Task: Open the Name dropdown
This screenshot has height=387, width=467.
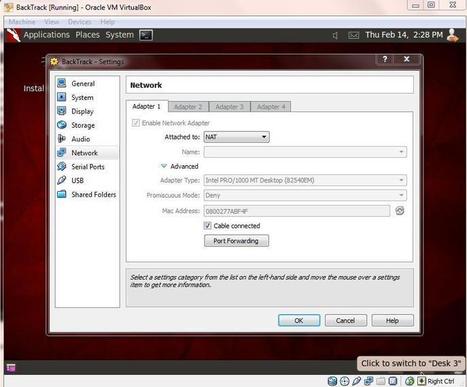Action: click(305, 152)
